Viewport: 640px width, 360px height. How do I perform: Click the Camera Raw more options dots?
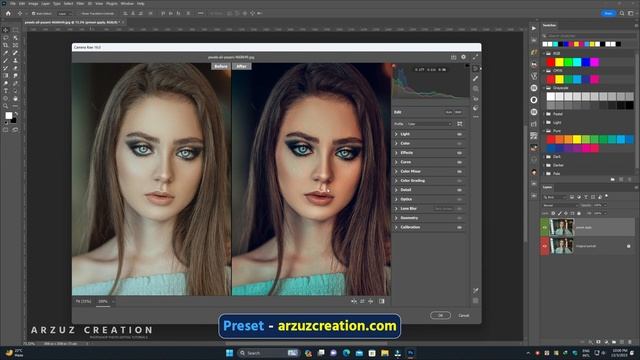coord(476,117)
